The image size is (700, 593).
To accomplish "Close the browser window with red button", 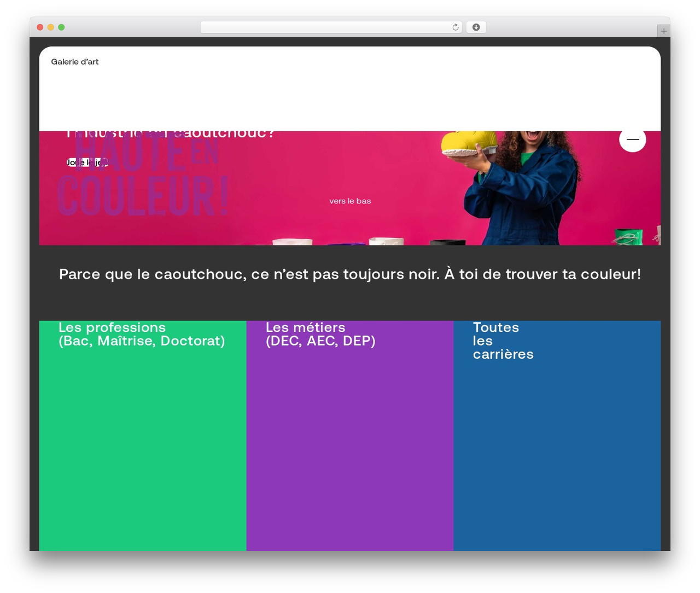I will tap(40, 27).
